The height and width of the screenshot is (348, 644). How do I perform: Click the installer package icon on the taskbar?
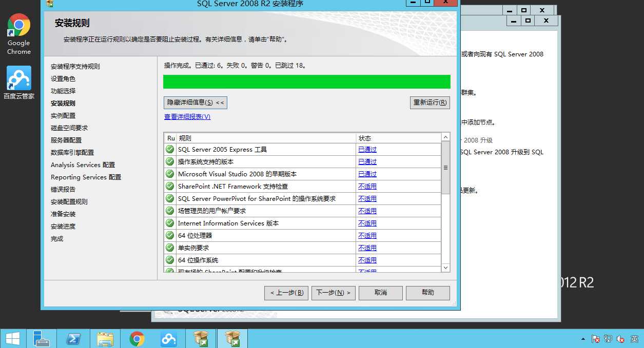[x=201, y=338]
